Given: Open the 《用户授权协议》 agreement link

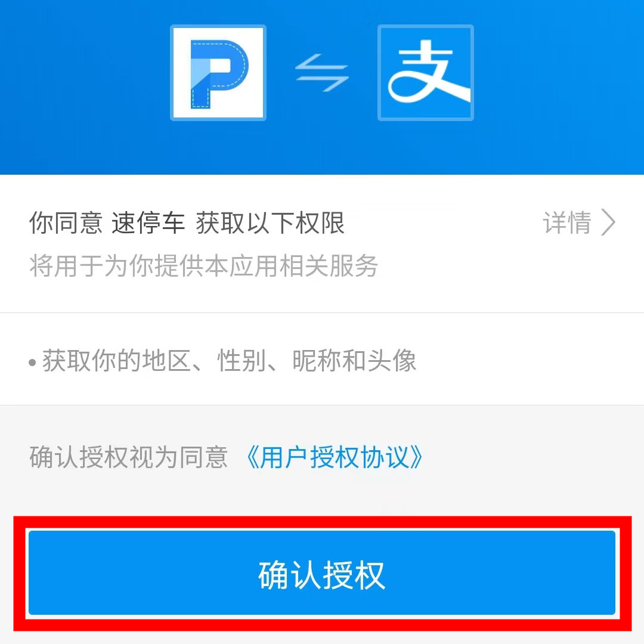Looking at the screenshot, I should tap(334, 457).
